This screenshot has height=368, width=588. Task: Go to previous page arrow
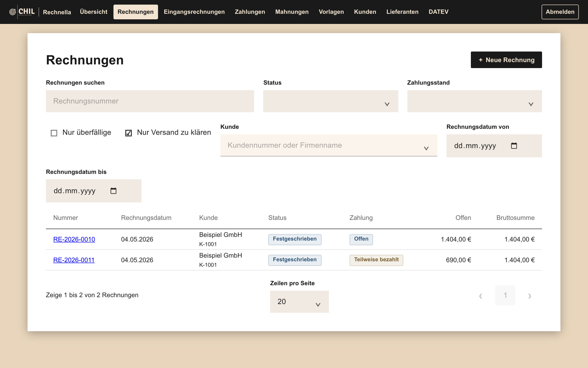[x=480, y=296]
